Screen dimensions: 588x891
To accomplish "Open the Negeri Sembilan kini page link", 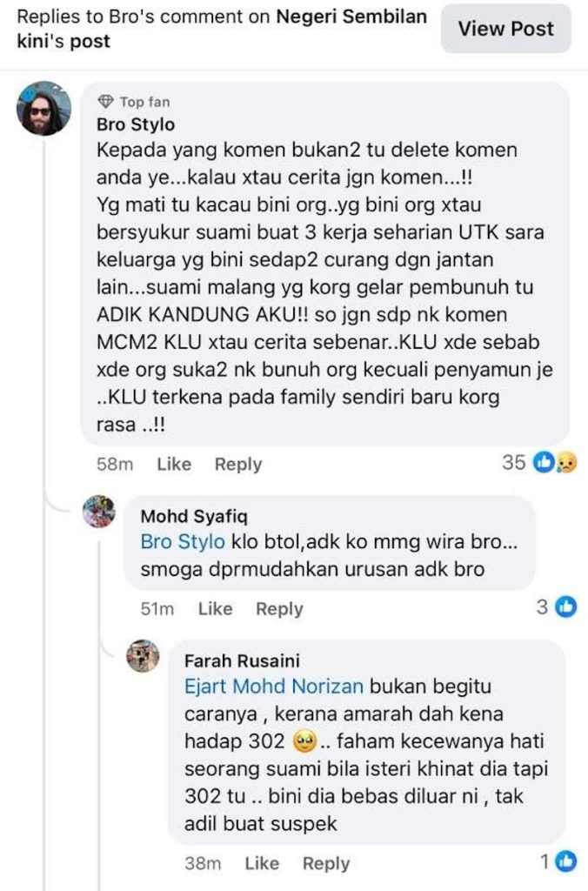I will (x=222, y=29).
